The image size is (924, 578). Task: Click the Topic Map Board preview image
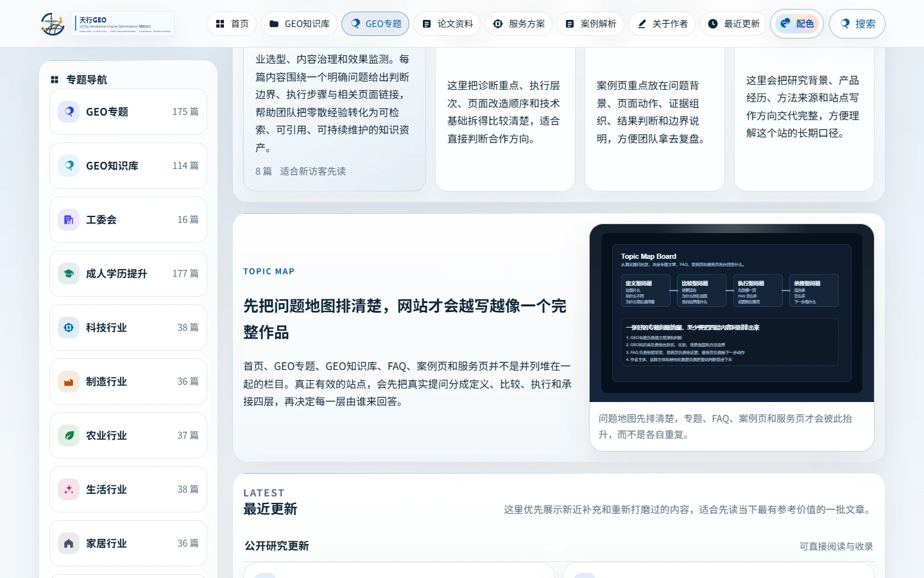click(732, 313)
